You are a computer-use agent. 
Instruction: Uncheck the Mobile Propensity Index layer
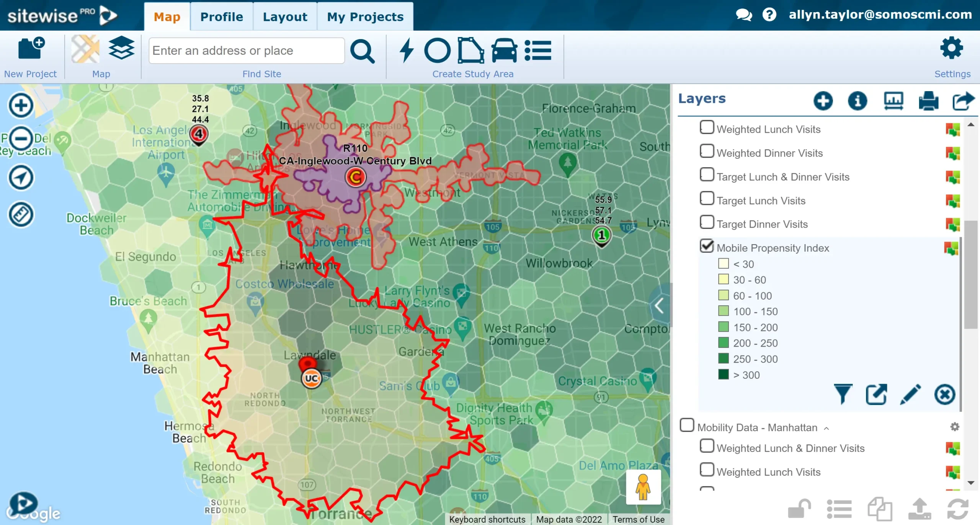coord(707,246)
